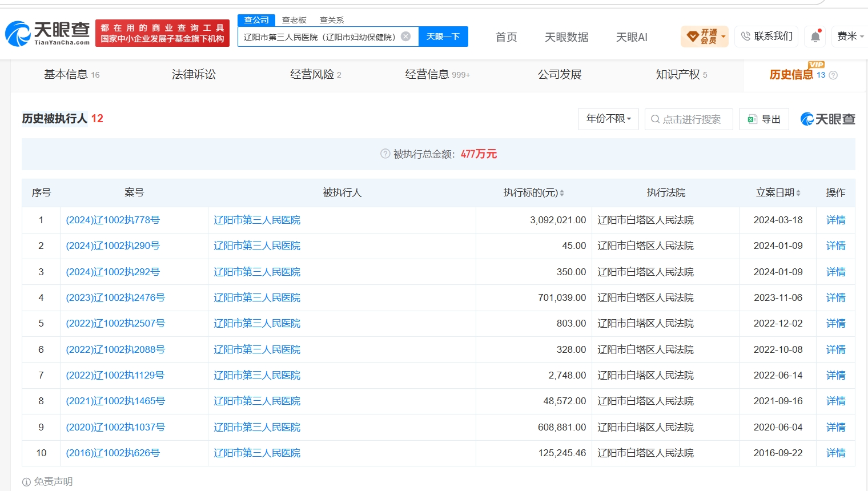
Task: Open case (2016)辽1002执626号
Action: click(113, 453)
